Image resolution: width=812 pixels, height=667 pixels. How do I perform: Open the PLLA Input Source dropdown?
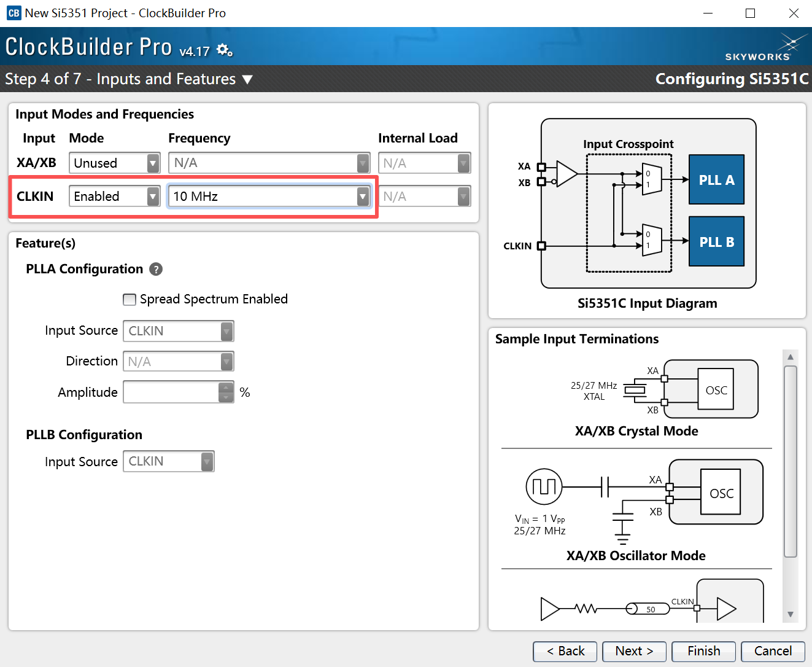[179, 331]
